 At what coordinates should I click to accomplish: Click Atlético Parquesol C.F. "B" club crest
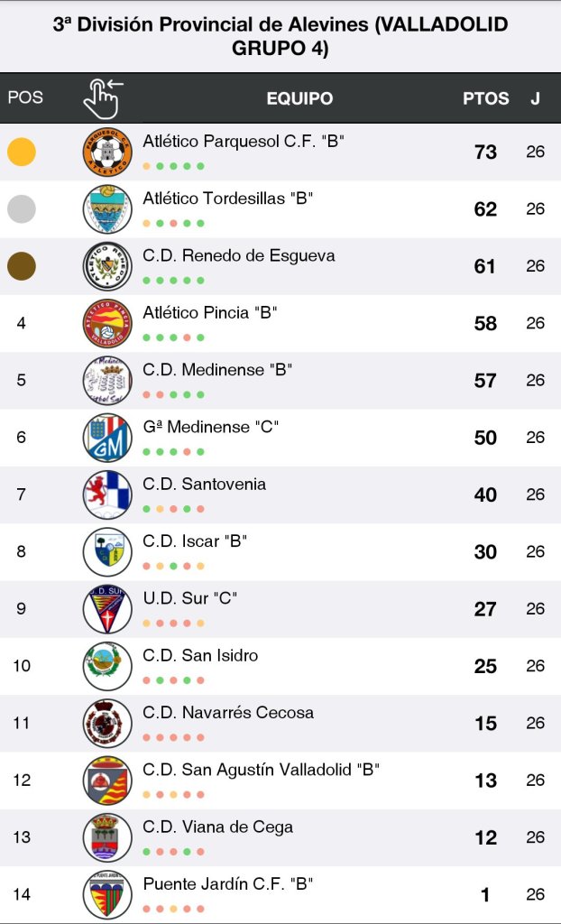[x=107, y=152]
